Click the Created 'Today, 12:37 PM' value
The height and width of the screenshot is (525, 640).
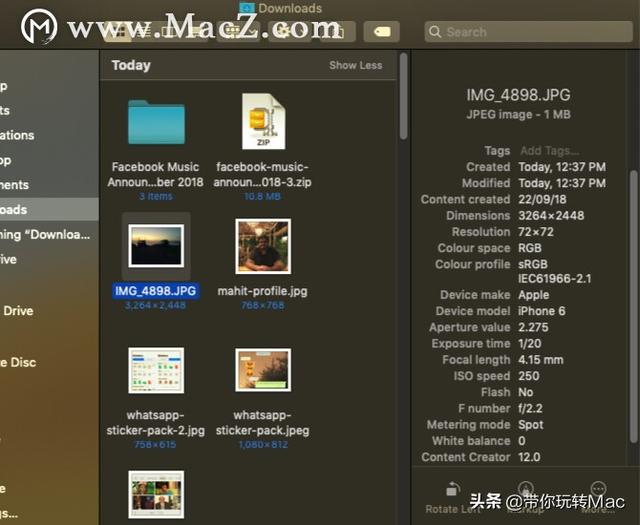(x=562, y=167)
